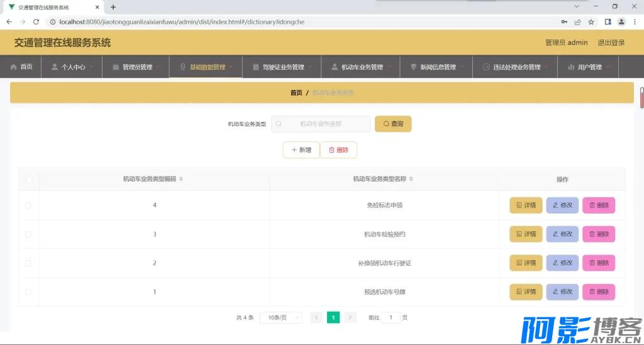Click the share page icon in address bar
This screenshot has height=345, width=644.
click(577, 22)
